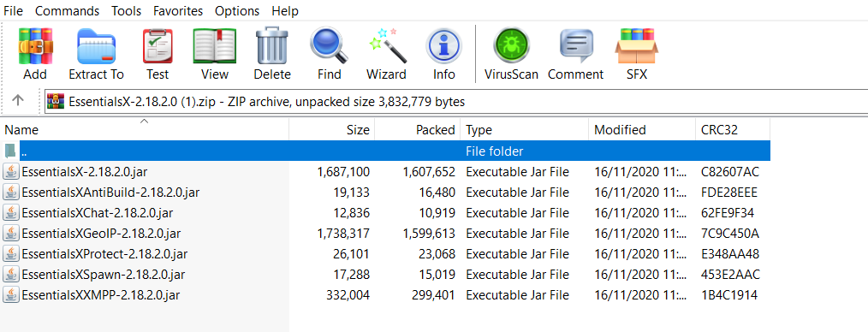This screenshot has height=332, width=868.
Task: Launch the Wizard wand icon
Action: [386, 54]
